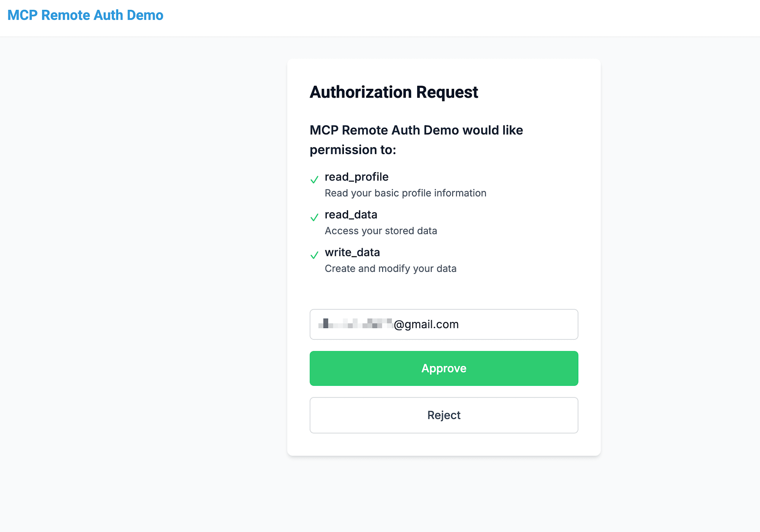
Task: Click the word 'Approve' on the green button
Action: coord(444,368)
